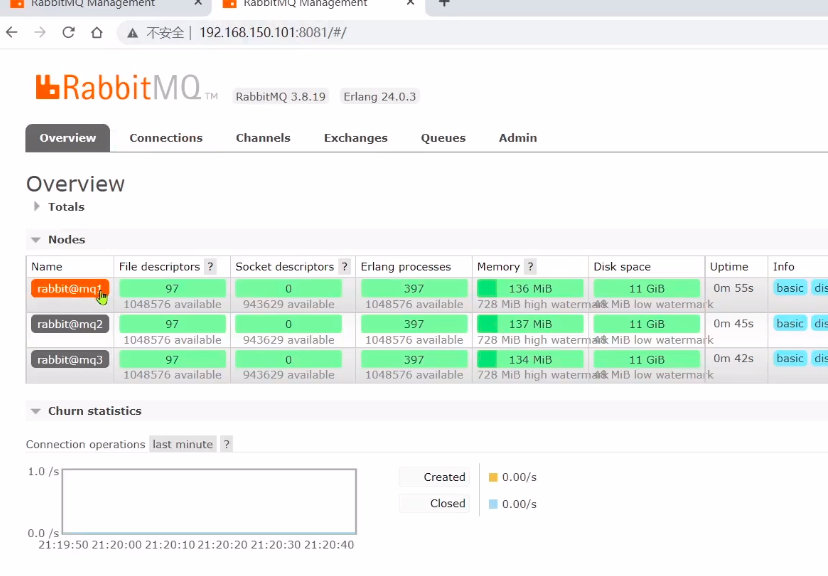The width and height of the screenshot is (828, 576).
Task: Click the Info column header
Action: pyautogui.click(x=784, y=267)
